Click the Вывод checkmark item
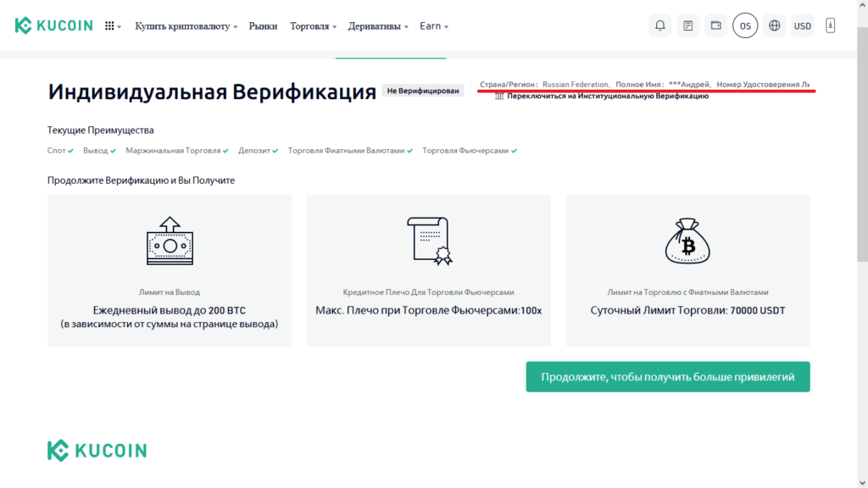 pos(95,149)
